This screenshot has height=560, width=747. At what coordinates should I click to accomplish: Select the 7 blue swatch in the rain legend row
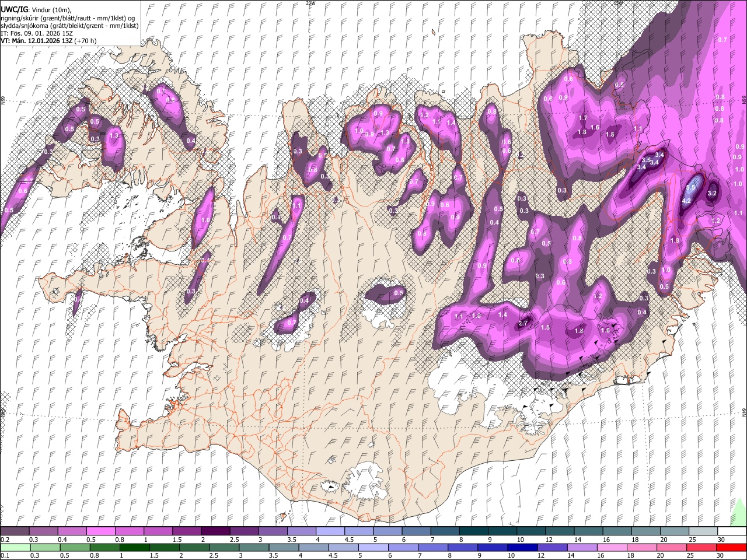click(x=433, y=547)
